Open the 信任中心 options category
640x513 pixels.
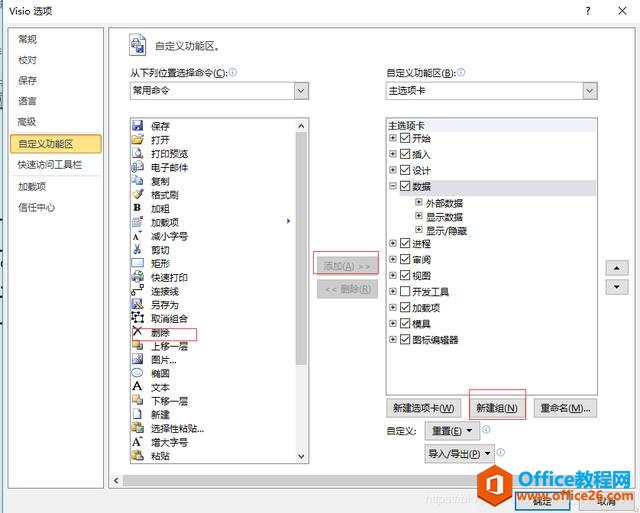tap(36, 207)
